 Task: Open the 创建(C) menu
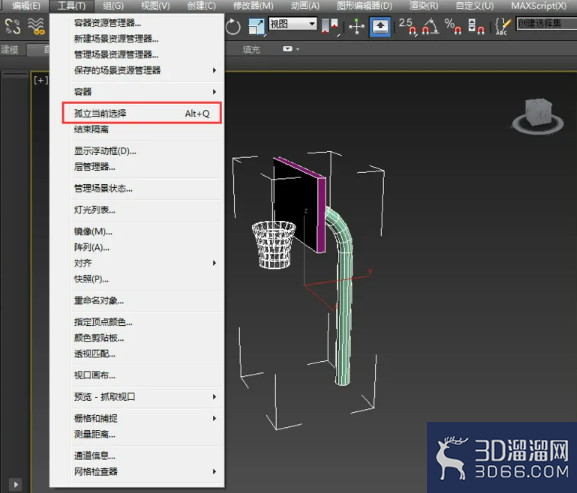[201, 6]
